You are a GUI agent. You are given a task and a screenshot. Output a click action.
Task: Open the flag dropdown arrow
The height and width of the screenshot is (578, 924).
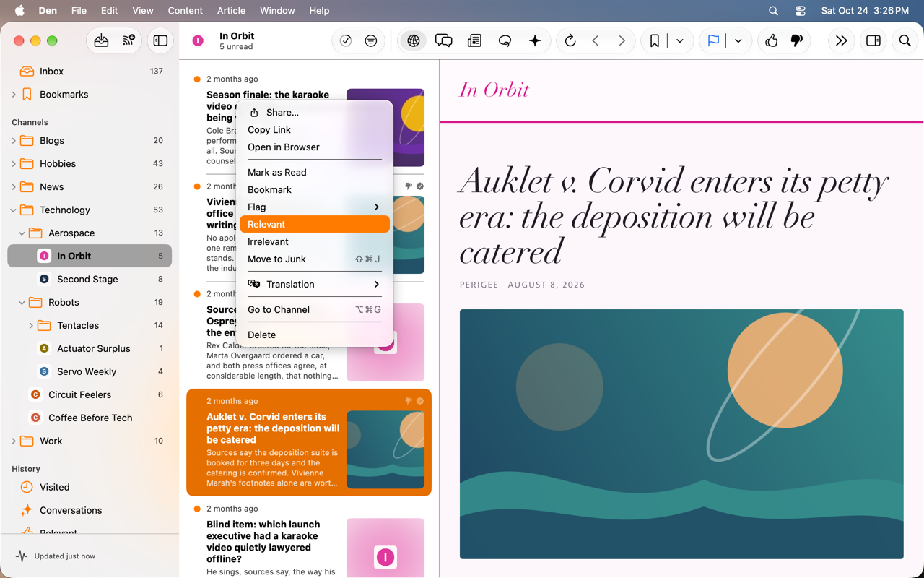738,41
